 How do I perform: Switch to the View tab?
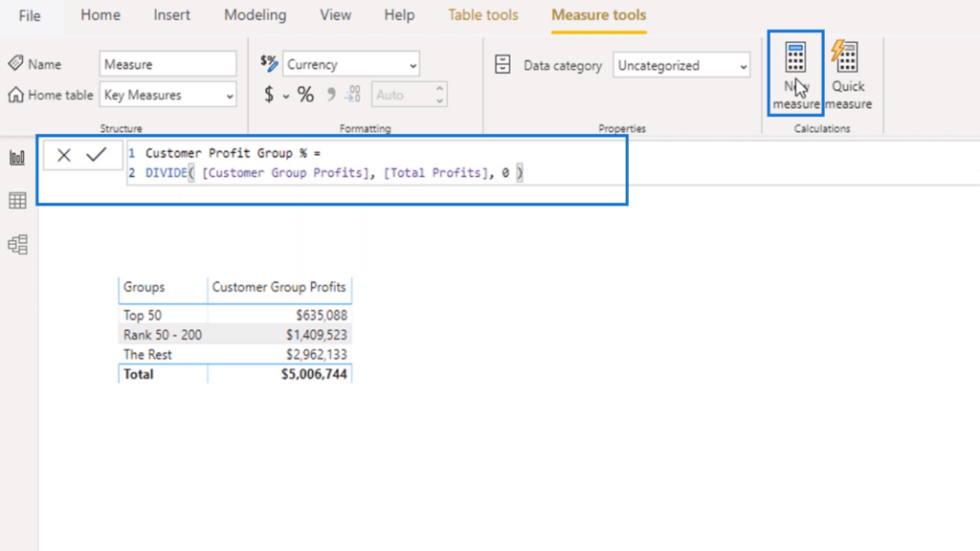pos(336,15)
